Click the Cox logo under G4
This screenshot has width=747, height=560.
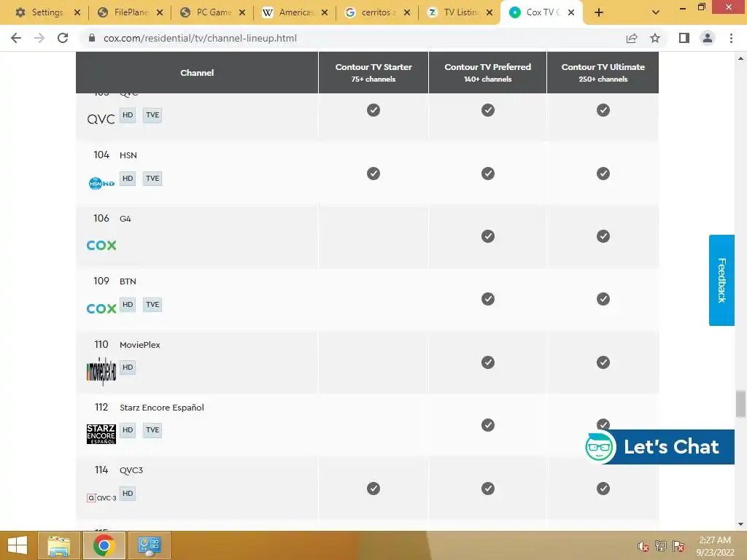(x=101, y=245)
